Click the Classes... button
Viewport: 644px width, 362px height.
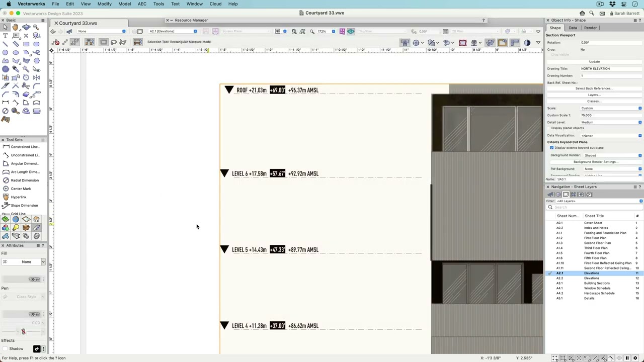point(594,101)
